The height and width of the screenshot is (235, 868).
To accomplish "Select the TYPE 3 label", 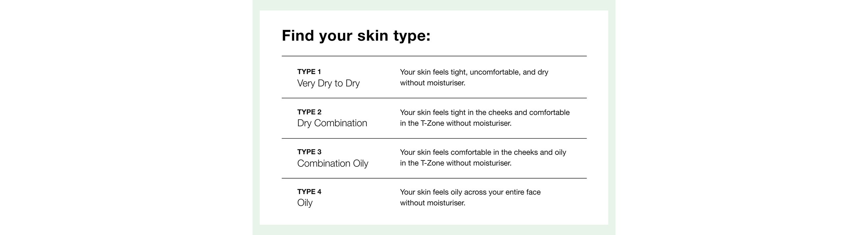I will [309, 152].
